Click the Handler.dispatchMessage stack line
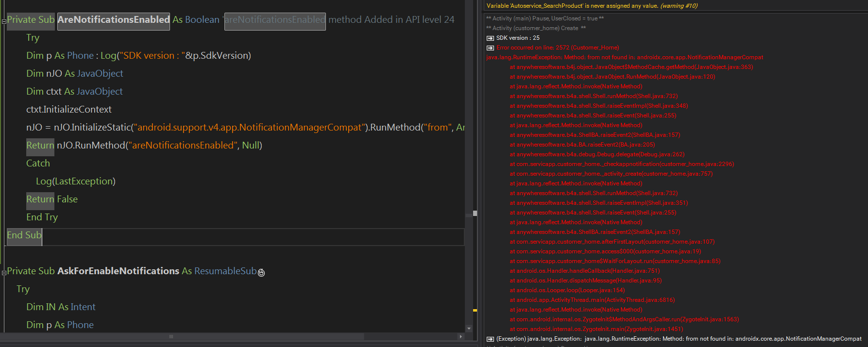This screenshot has height=347, width=868. click(x=586, y=281)
